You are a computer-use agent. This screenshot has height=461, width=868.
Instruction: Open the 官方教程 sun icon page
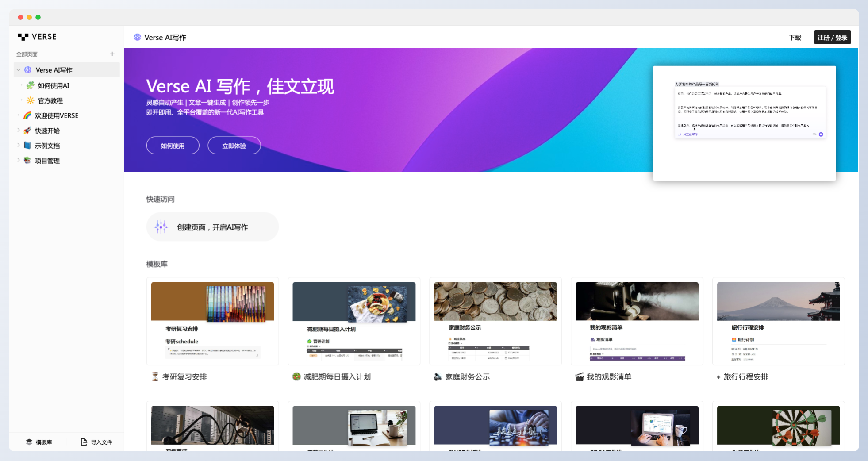[50, 100]
